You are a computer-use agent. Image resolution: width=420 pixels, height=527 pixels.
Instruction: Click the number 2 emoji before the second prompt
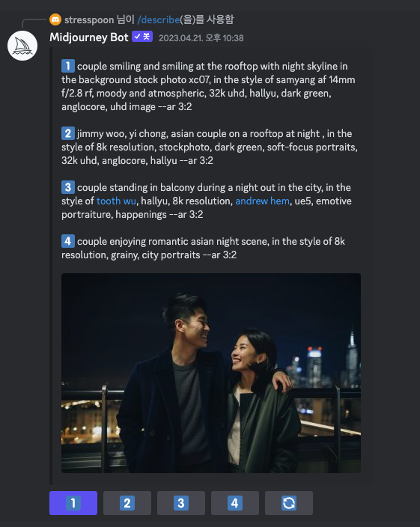coord(68,133)
